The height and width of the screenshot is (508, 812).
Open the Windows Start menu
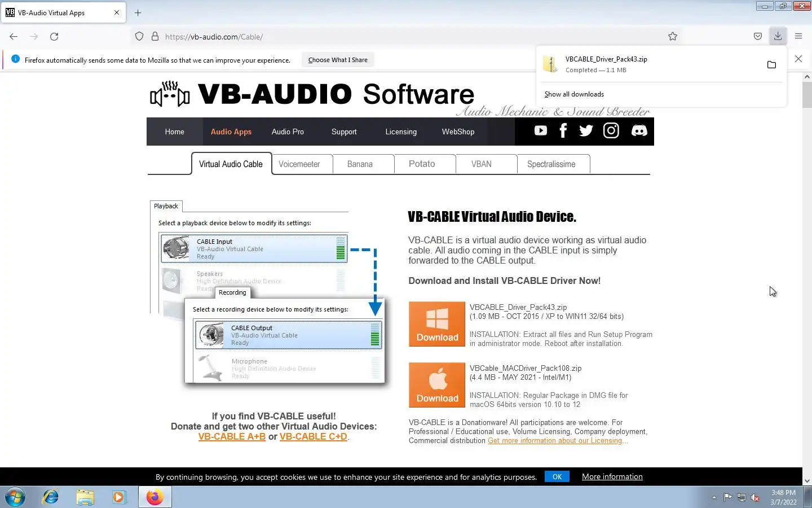click(x=15, y=497)
